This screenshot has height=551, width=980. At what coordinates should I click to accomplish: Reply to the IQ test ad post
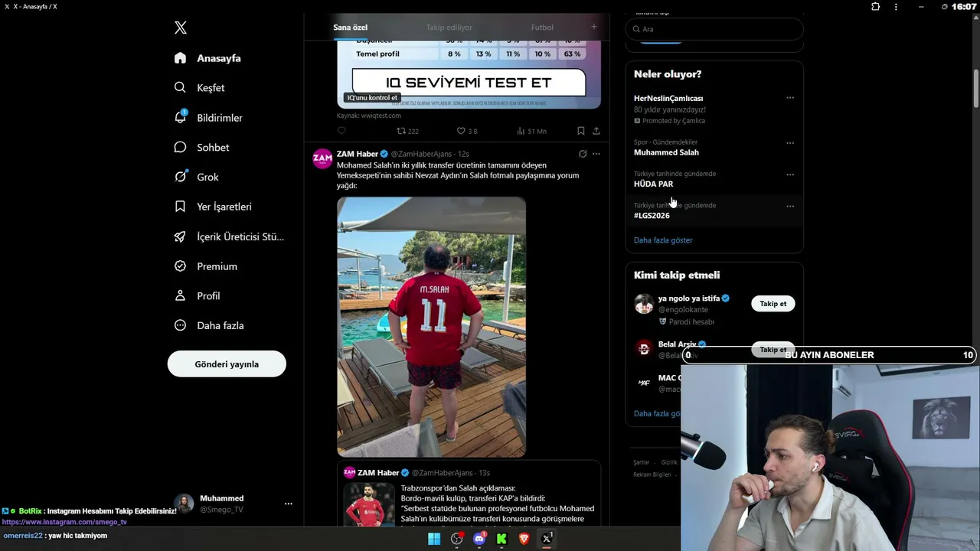click(x=341, y=131)
